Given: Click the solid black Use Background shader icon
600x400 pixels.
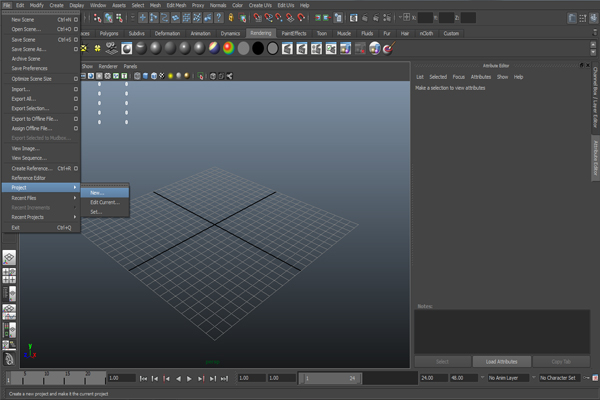Looking at the screenshot, I should click(258, 48).
